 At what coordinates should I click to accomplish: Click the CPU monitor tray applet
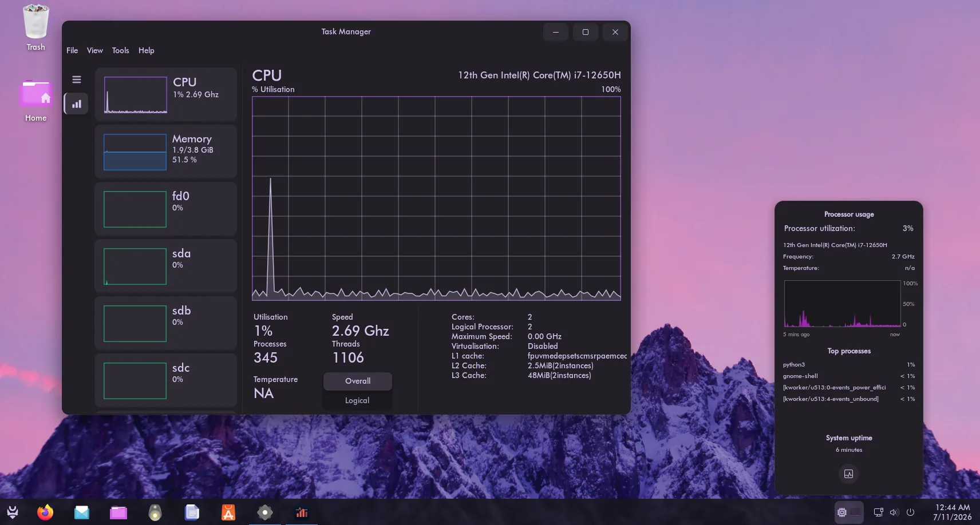849,512
